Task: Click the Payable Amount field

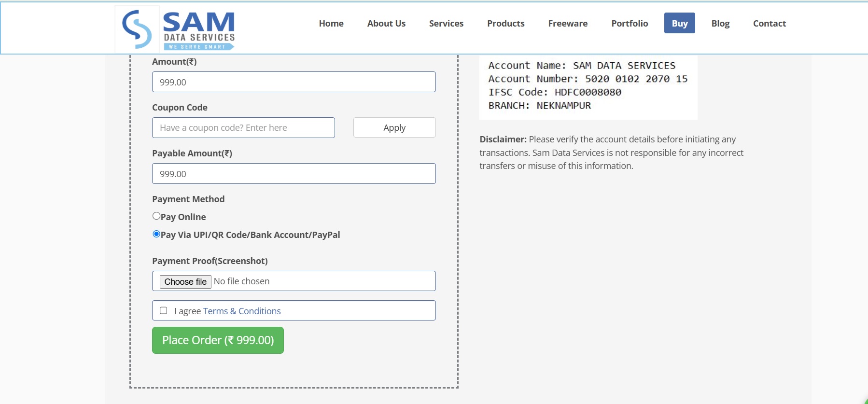Action: coord(294,174)
